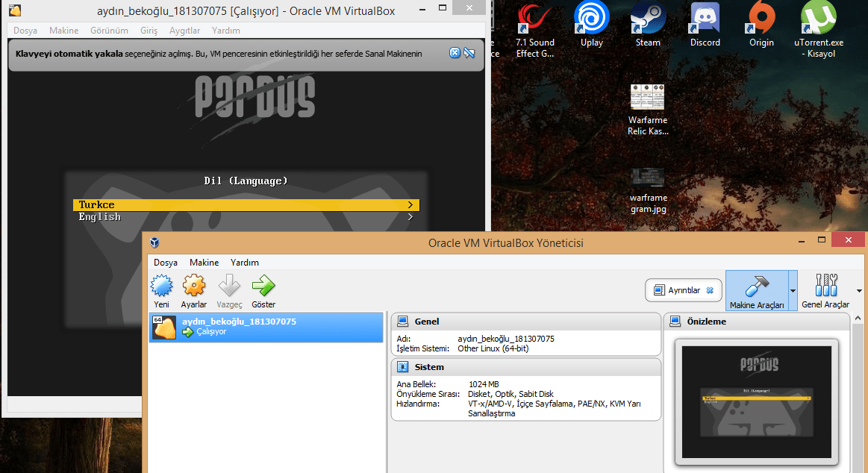Screen dimensions: 868x473
Task: Open Görünüm menu in VM window
Action: coord(109,31)
